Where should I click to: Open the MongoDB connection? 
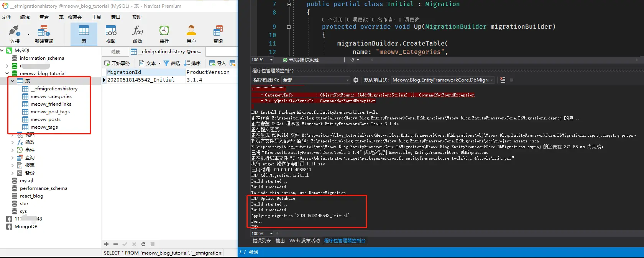(26, 227)
